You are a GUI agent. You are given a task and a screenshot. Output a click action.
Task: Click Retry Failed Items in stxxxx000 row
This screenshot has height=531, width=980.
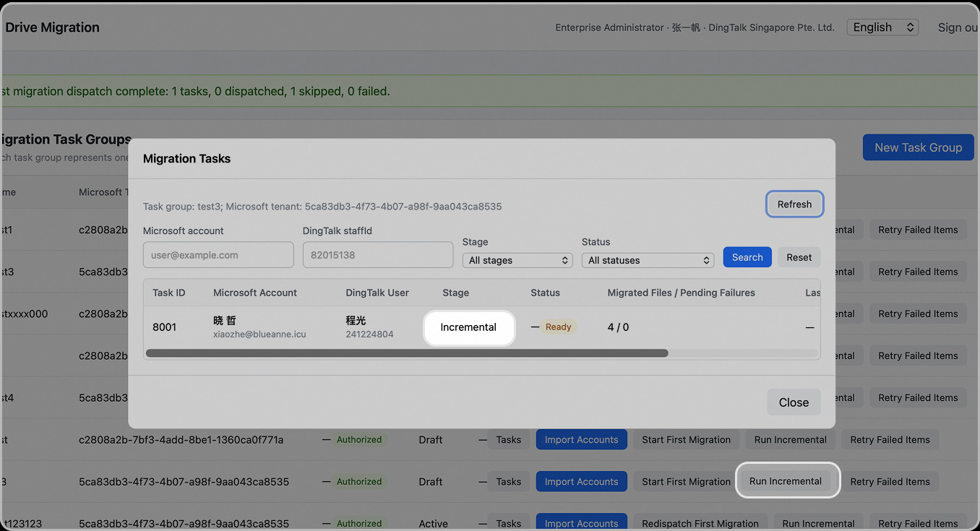click(x=918, y=314)
